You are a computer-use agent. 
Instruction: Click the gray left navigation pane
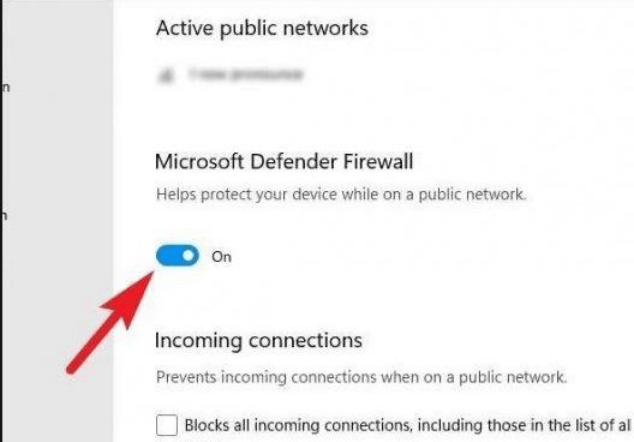58,221
